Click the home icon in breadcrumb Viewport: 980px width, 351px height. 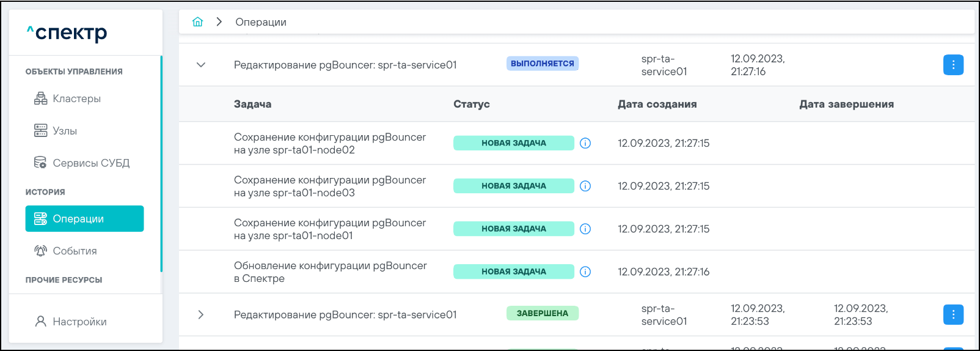197,22
